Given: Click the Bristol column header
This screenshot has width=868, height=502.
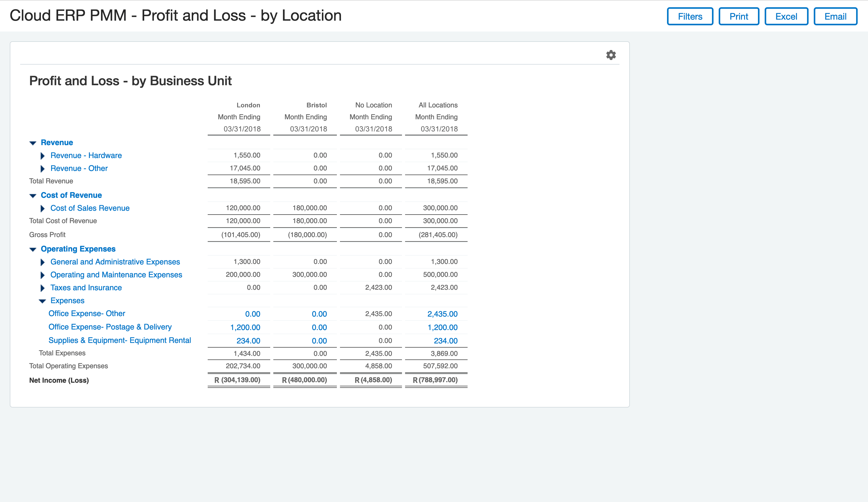Looking at the screenshot, I should (x=316, y=105).
